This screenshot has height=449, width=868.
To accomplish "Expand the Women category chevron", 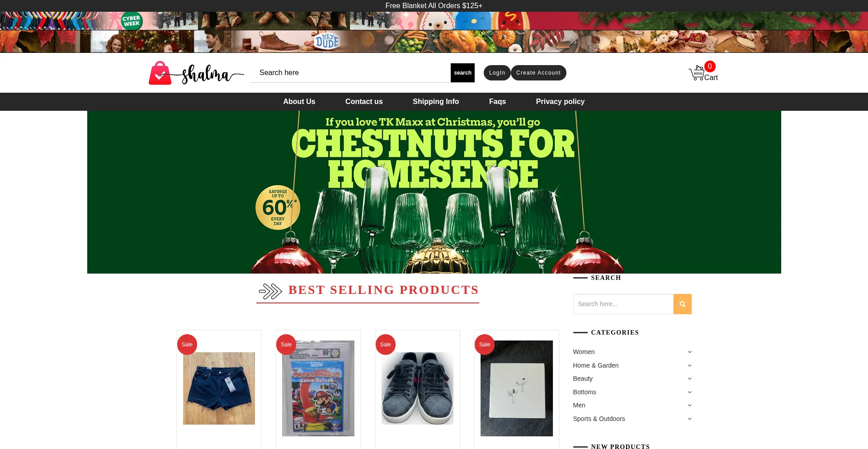I will point(689,352).
